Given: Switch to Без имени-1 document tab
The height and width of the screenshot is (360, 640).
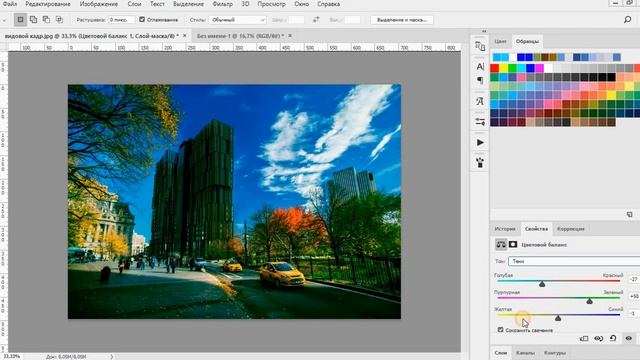Looking at the screenshot, I should click(x=240, y=36).
